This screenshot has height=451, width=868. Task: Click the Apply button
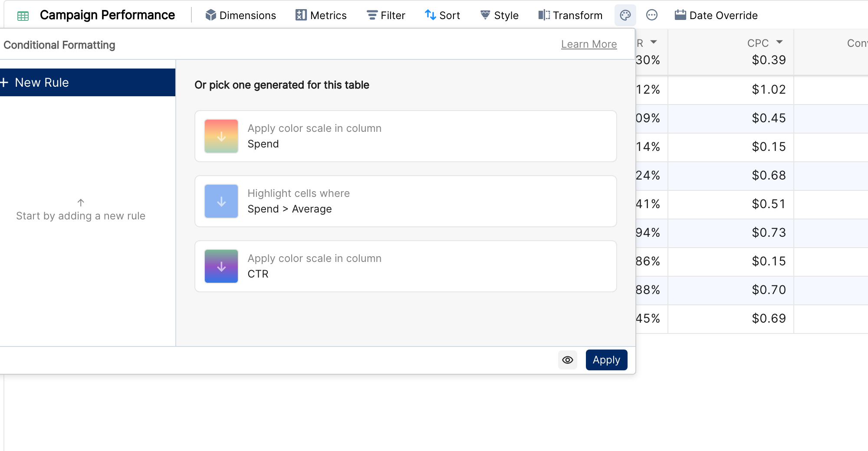point(606,360)
